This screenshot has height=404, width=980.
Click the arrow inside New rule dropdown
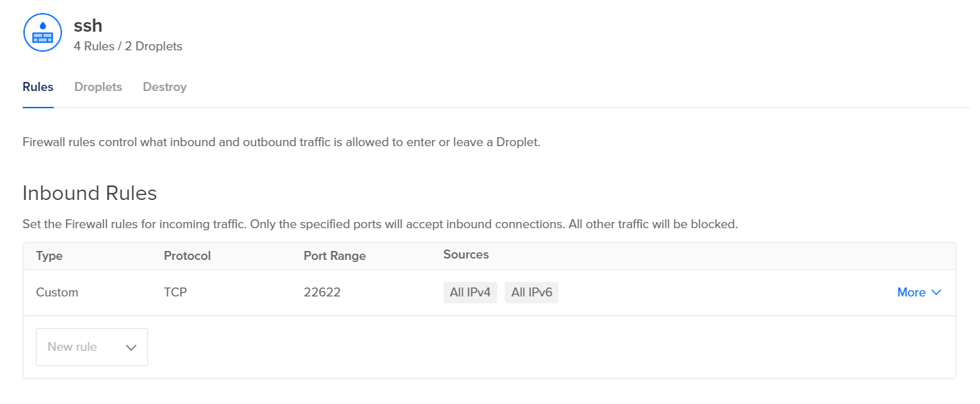click(x=131, y=347)
